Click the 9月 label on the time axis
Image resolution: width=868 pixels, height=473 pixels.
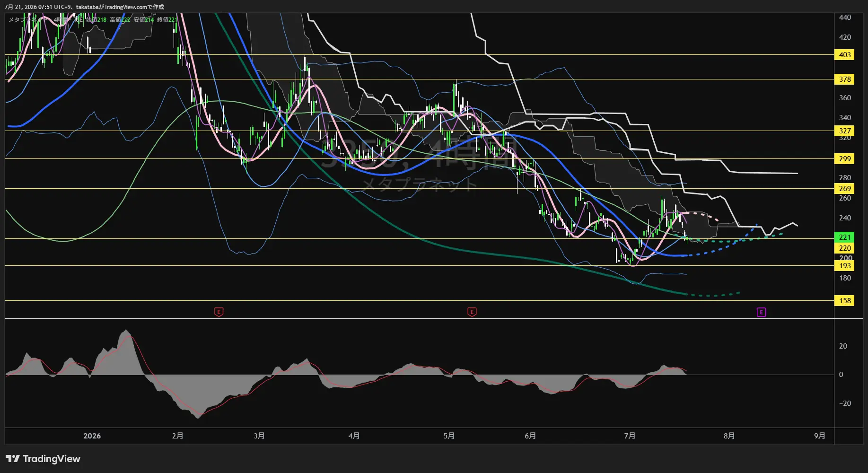click(x=820, y=436)
